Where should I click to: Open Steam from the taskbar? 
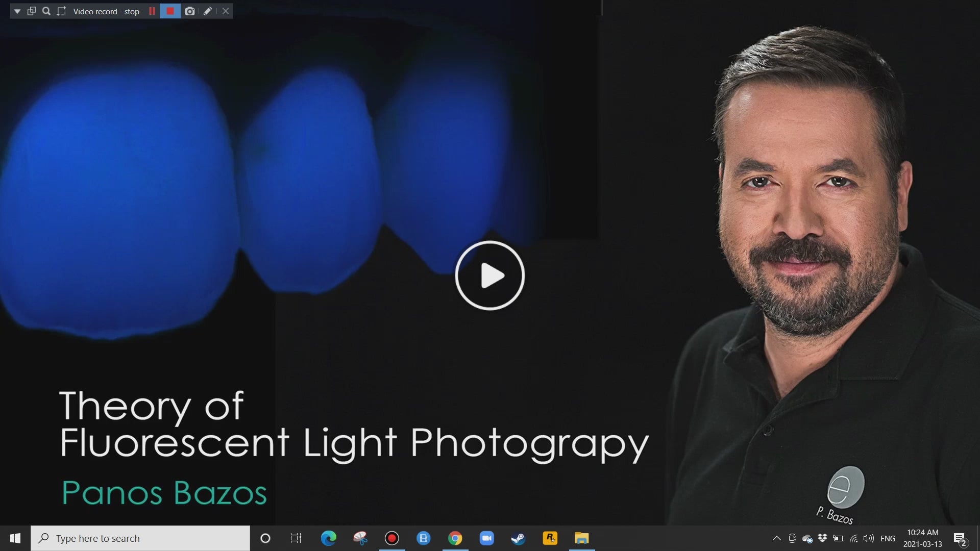click(518, 538)
